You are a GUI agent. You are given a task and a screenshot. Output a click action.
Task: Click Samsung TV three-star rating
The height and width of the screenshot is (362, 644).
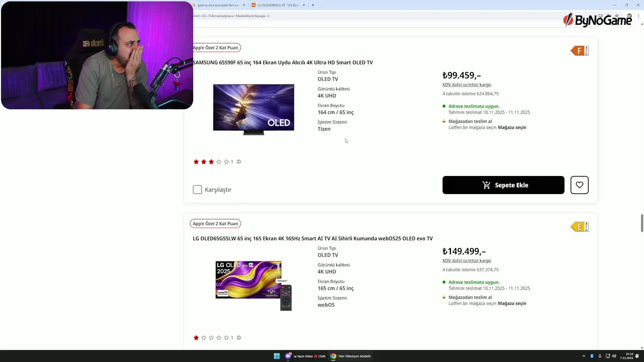click(x=211, y=162)
